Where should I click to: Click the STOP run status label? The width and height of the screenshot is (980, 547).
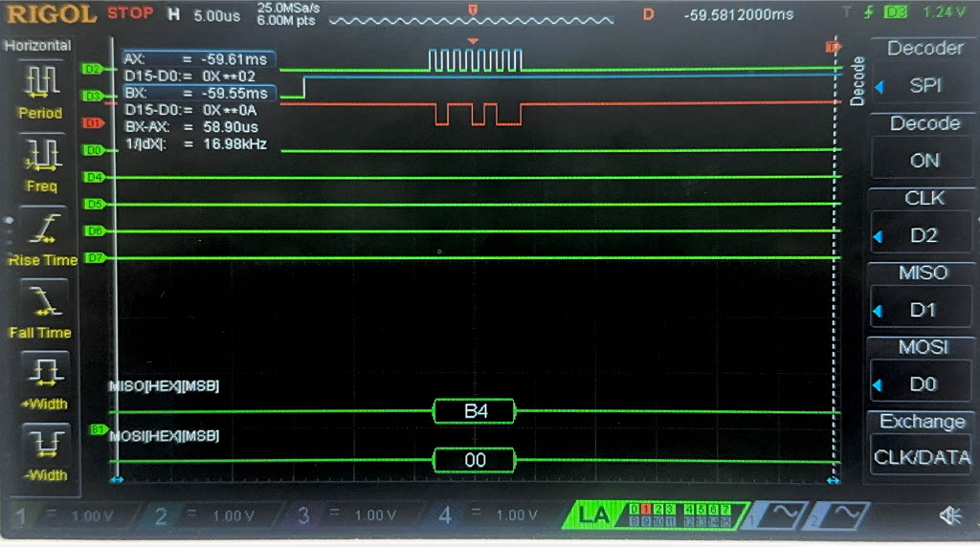click(x=129, y=13)
